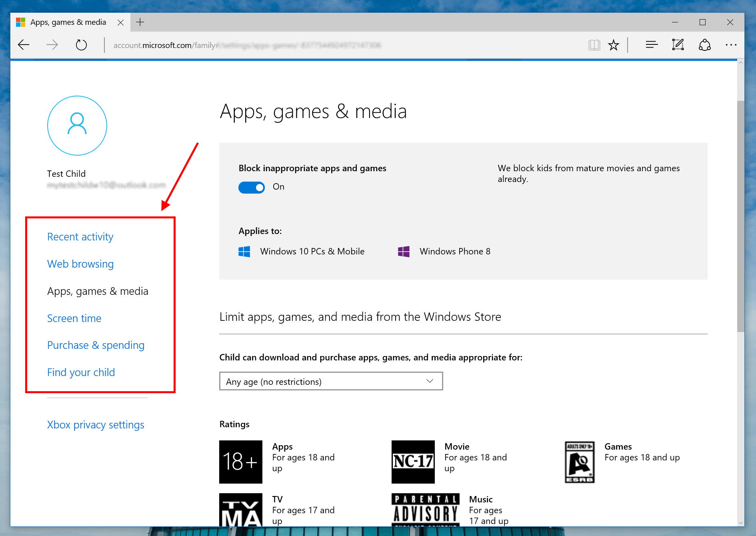
Task: Open Find your child link
Action: [x=81, y=372]
